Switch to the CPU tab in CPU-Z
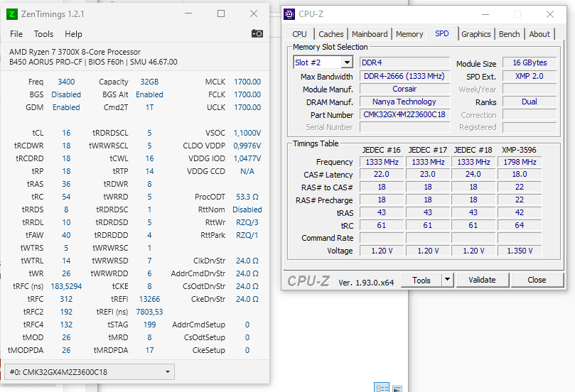The width and height of the screenshot is (575, 392). (x=300, y=34)
